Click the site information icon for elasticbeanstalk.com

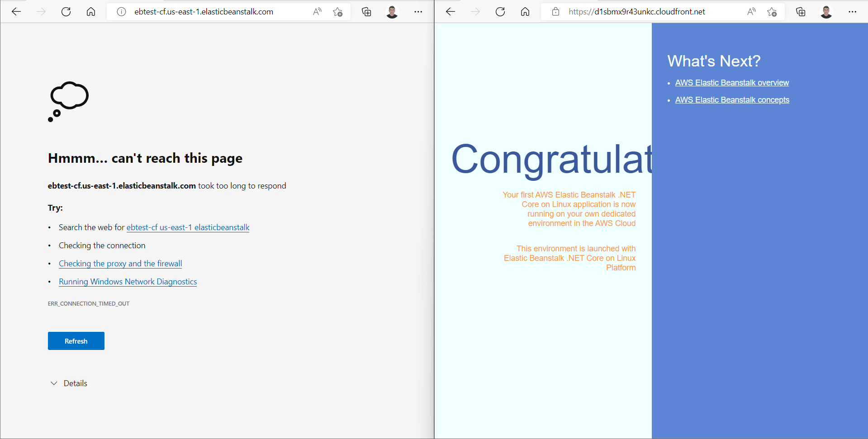point(121,12)
